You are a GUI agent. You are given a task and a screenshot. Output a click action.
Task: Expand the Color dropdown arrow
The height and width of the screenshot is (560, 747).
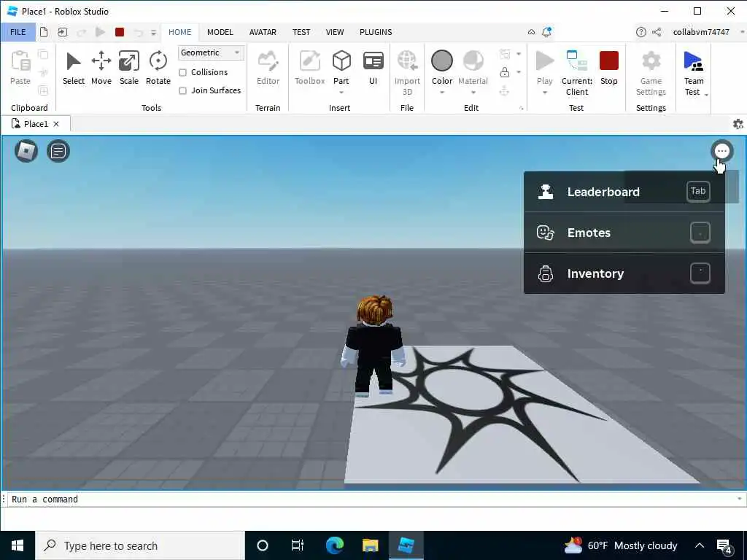[441, 93]
